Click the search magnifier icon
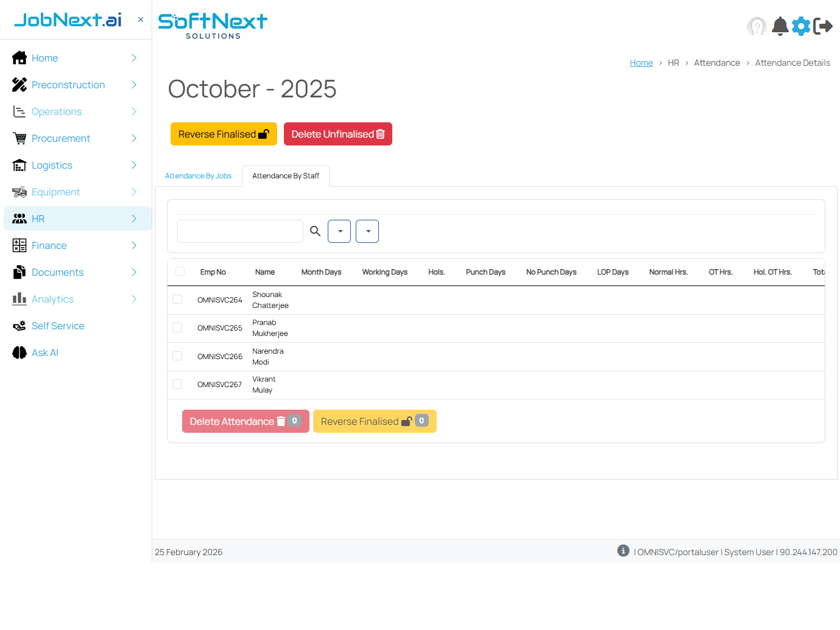The width and height of the screenshot is (840, 630). tap(315, 231)
